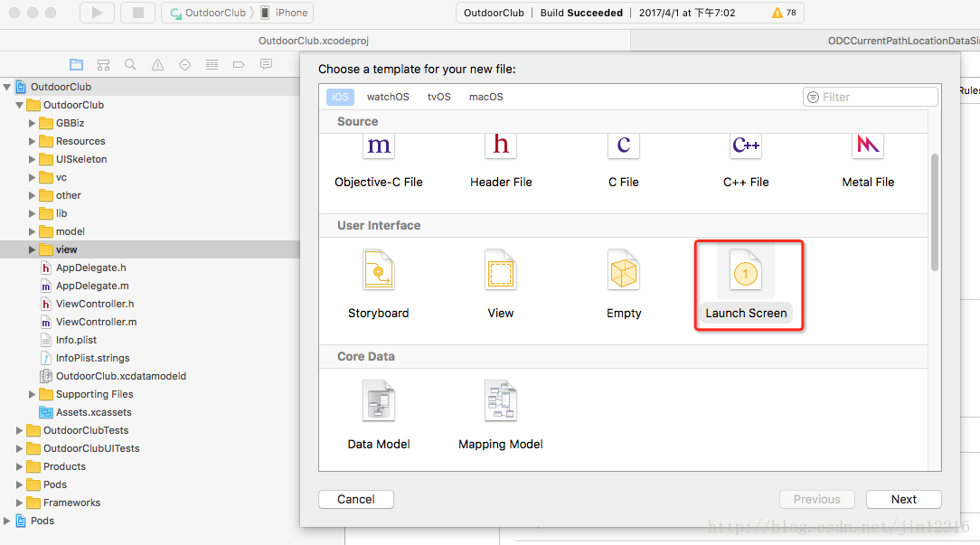Select the Empty template icon
The width and height of the screenshot is (980, 545).
click(x=624, y=270)
